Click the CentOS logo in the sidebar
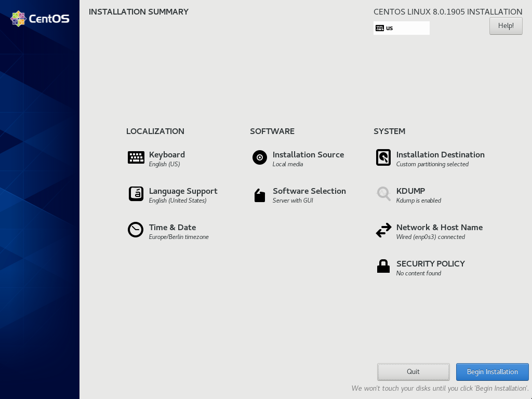This screenshot has width=532, height=399. pos(40,19)
